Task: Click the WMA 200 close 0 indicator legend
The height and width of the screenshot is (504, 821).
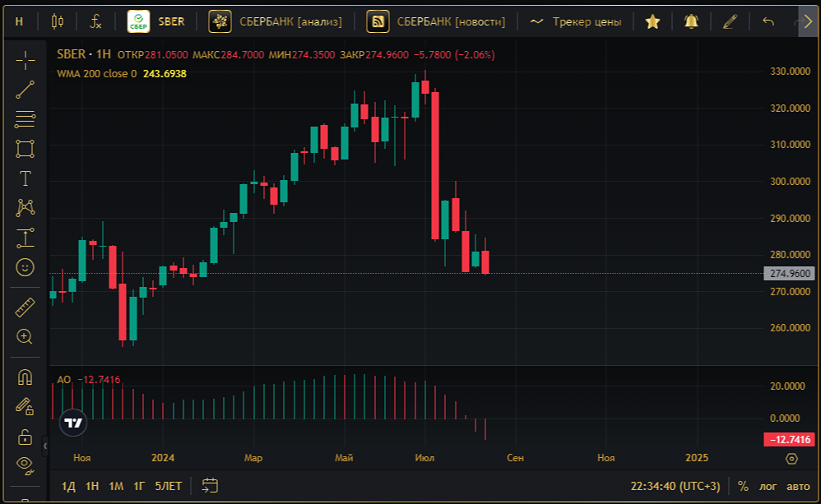Action: pos(96,74)
